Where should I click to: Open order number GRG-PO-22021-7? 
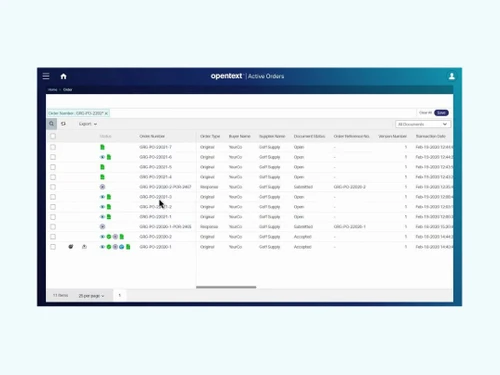click(155, 147)
